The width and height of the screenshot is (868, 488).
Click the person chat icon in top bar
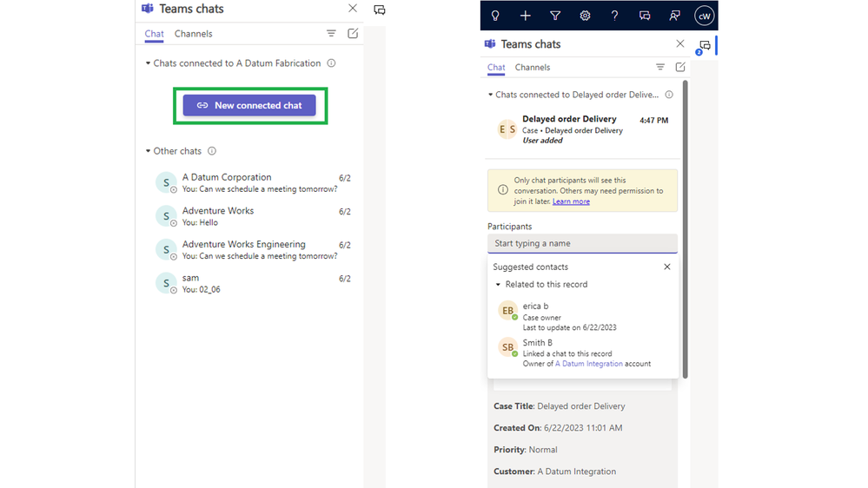tap(674, 16)
